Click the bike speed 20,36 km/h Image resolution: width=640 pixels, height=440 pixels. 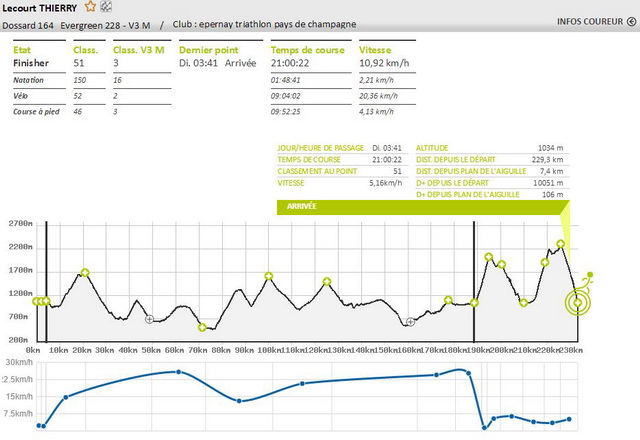pos(378,96)
